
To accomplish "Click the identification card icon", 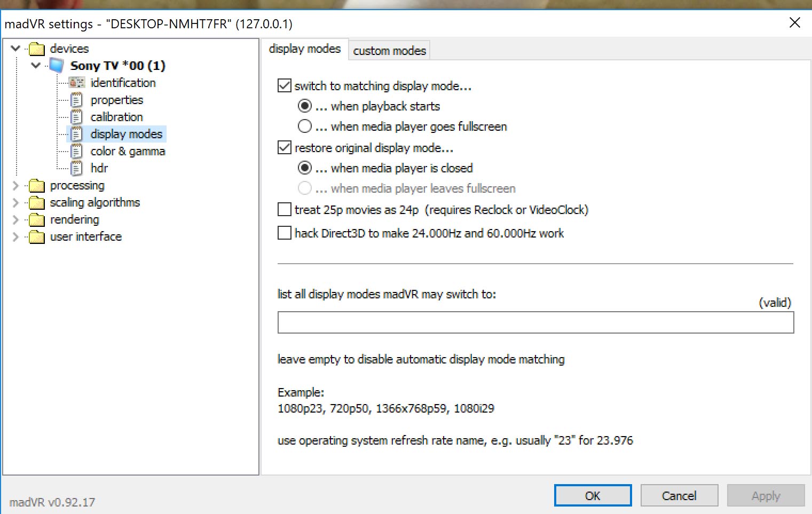I will point(77,83).
